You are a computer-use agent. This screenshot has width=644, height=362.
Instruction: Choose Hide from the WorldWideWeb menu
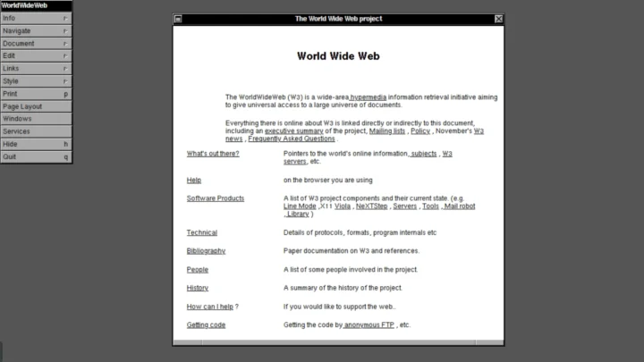point(36,144)
